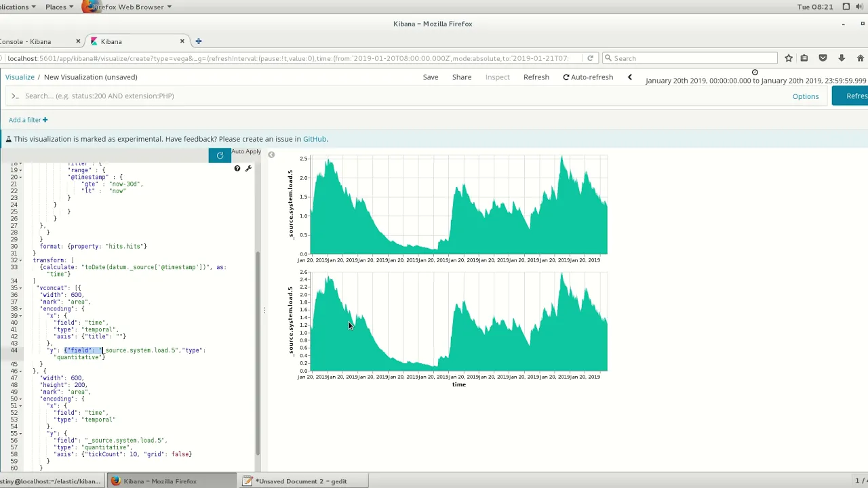Focus the Firefox Search box

689,58
